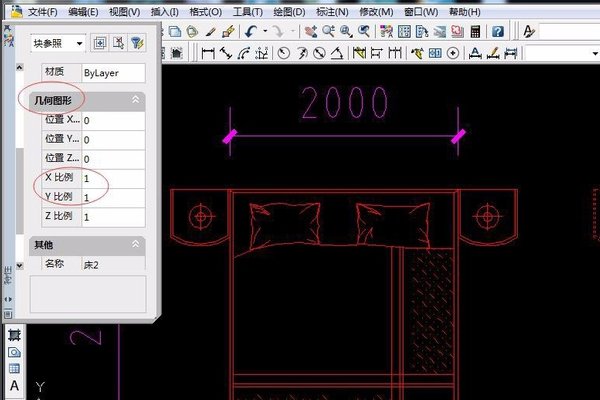Select the Ordinate dimension tool
The height and width of the screenshot is (400, 600).
click(261, 53)
